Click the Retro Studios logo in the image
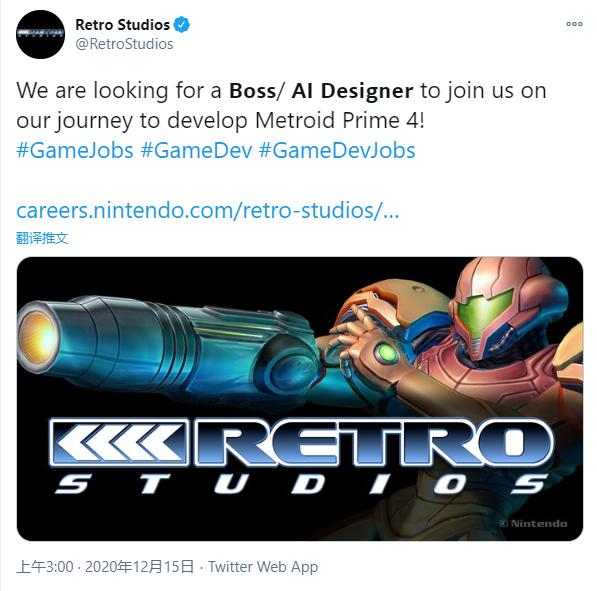Viewport: 597px width, 591px height. tap(301, 455)
